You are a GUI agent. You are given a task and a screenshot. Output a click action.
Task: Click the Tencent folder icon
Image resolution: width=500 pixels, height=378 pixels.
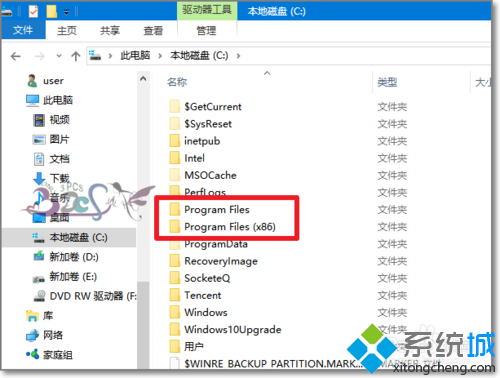175,295
